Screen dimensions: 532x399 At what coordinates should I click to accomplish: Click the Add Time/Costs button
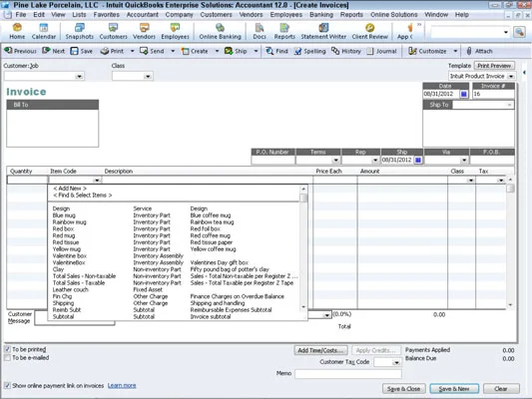point(320,350)
